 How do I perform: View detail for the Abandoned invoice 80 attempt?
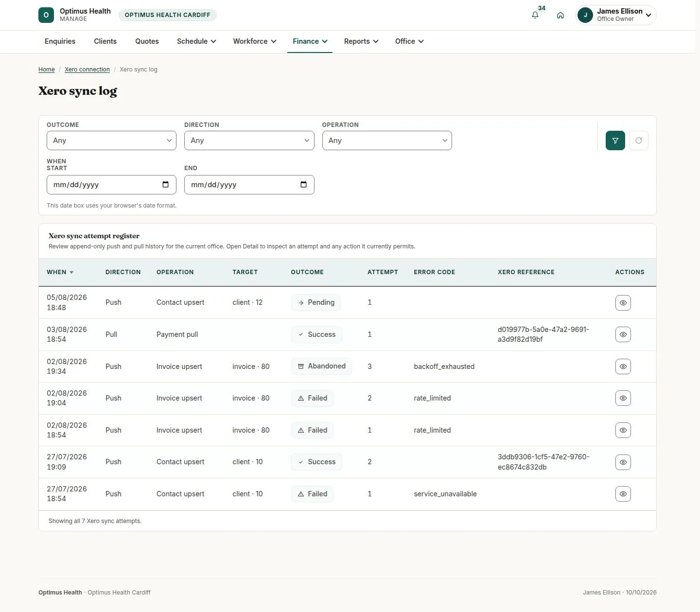tap(623, 367)
